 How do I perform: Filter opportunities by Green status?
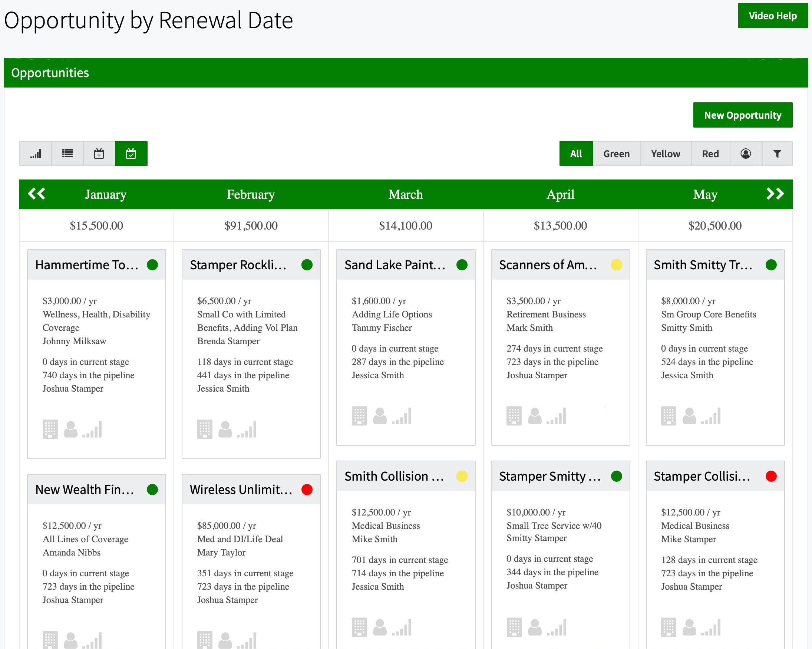tap(617, 154)
